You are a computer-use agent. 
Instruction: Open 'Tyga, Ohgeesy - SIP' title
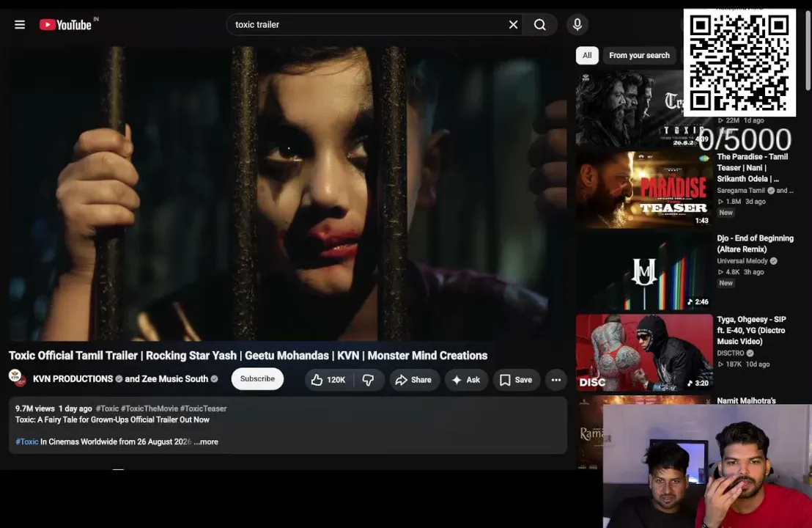tap(751, 330)
